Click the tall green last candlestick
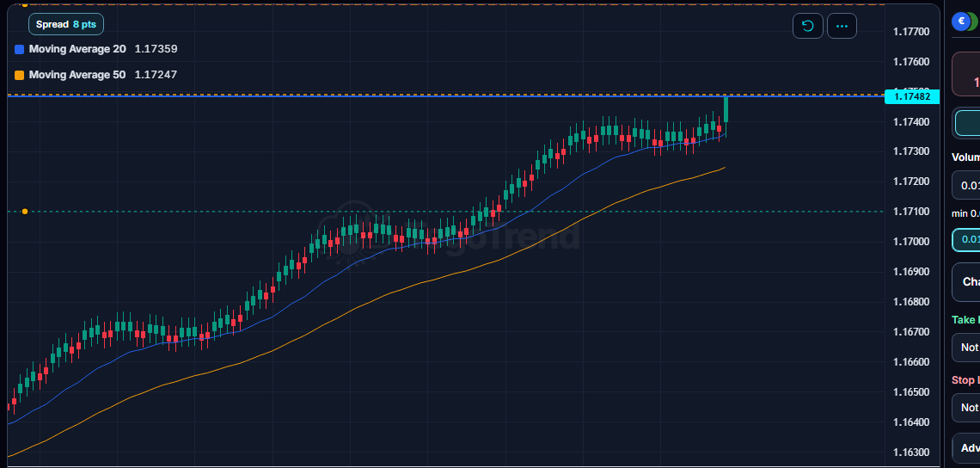Screen dimensions: 980x468 pos(726,109)
